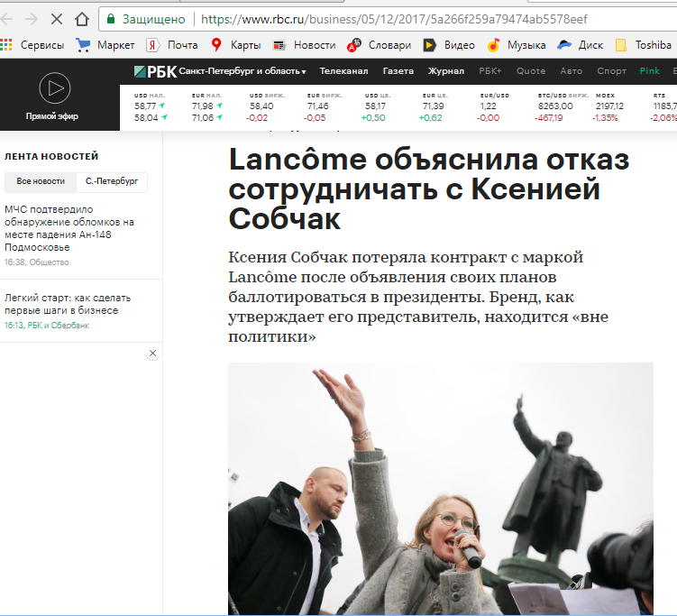Click the EUR/USD 1,22 ticker

click(493, 106)
